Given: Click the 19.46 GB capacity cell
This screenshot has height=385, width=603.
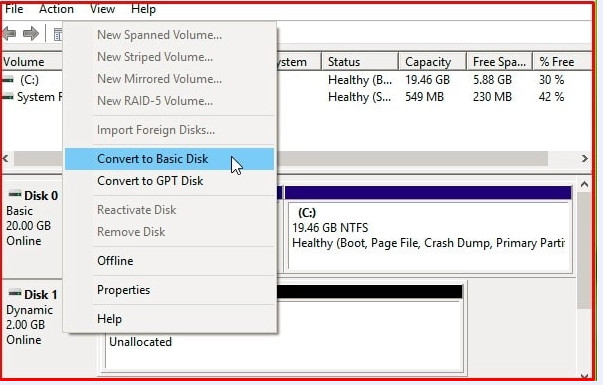Looking at the screenshot, I should 427,80.
